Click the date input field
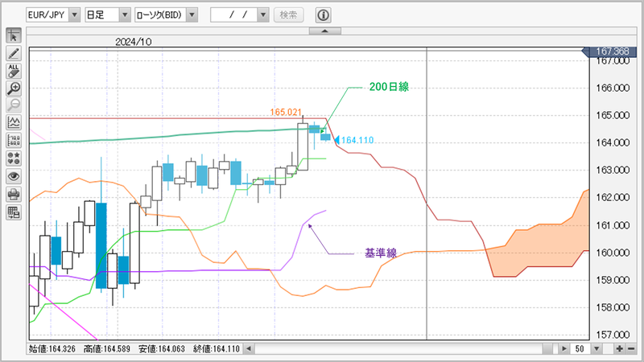Image resolution: width=644 pixels, height=362 pixels. [234, 15]
